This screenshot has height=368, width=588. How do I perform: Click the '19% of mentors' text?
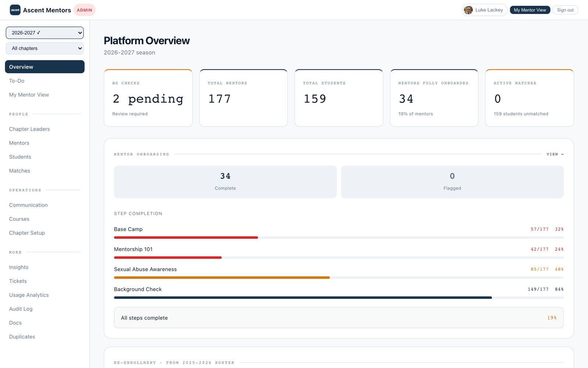click(x=416, y=114)
